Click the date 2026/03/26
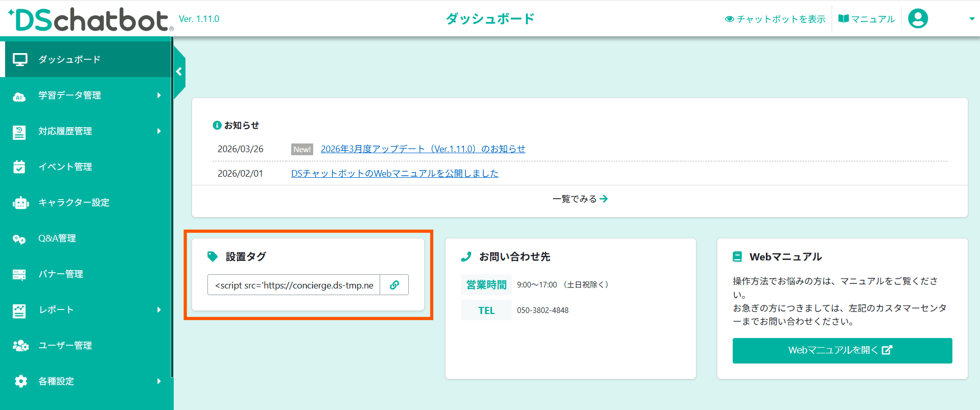The width and height of the screenshot is (980, 410). (x=241, y=149)
